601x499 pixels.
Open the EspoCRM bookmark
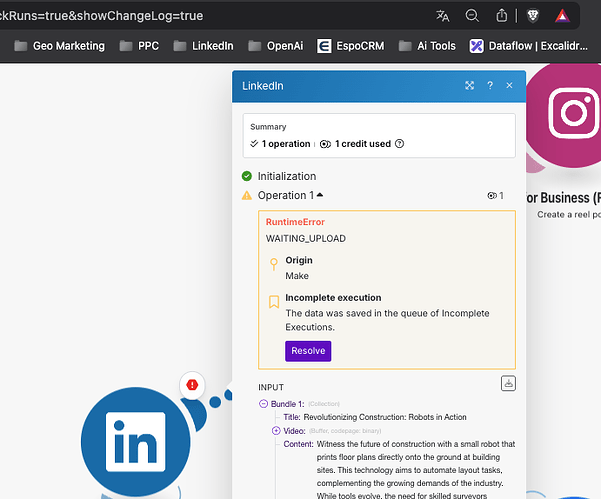pyautogui.click(x=350, y=46)
